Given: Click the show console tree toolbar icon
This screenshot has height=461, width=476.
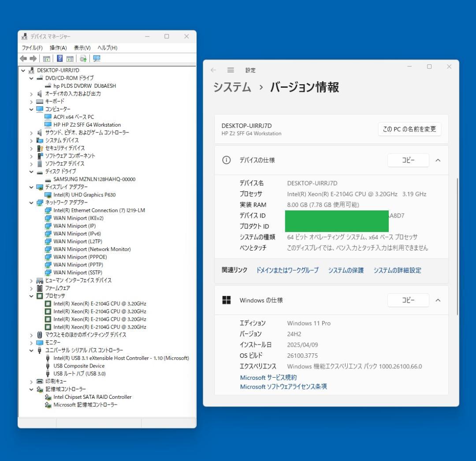Looking at the screenshot, I should coord(46,57).
